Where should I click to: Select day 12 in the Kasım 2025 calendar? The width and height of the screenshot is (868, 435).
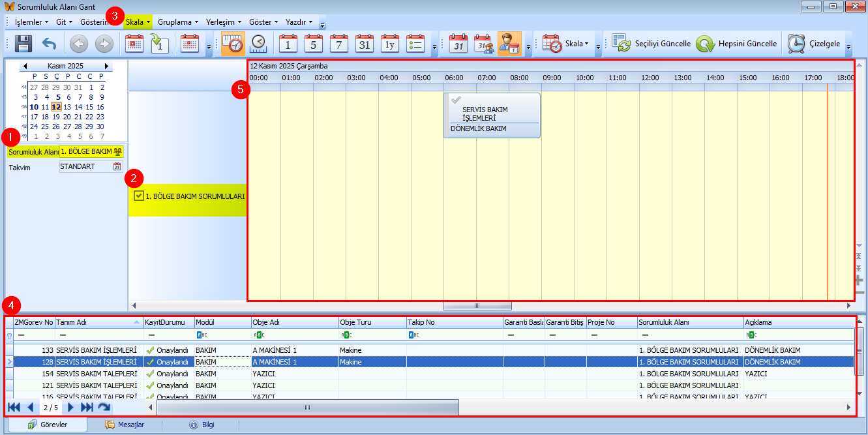tap(56, 106)
